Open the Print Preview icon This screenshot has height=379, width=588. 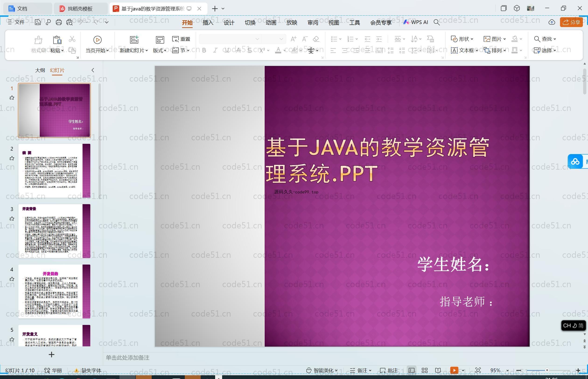coord(69,22)
